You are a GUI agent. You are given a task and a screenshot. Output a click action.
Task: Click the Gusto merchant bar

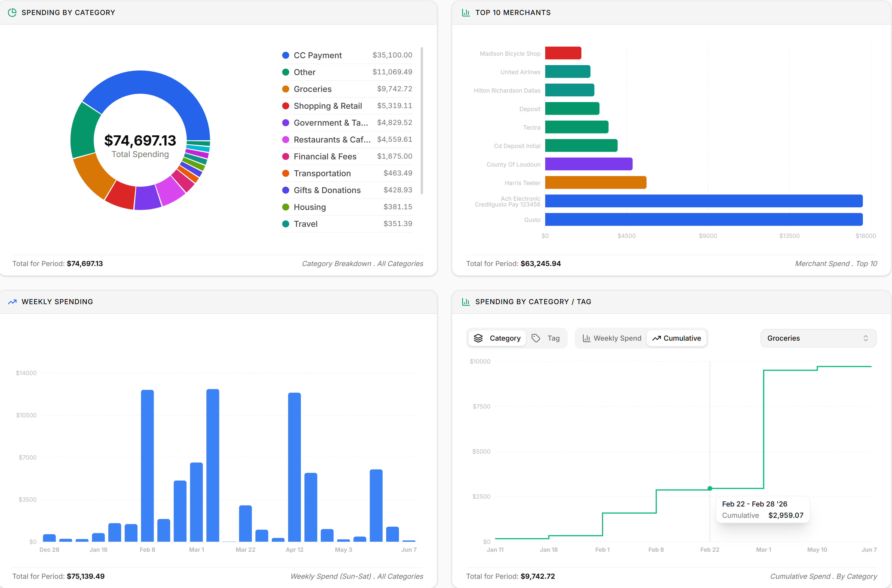[x=704, y=219]
